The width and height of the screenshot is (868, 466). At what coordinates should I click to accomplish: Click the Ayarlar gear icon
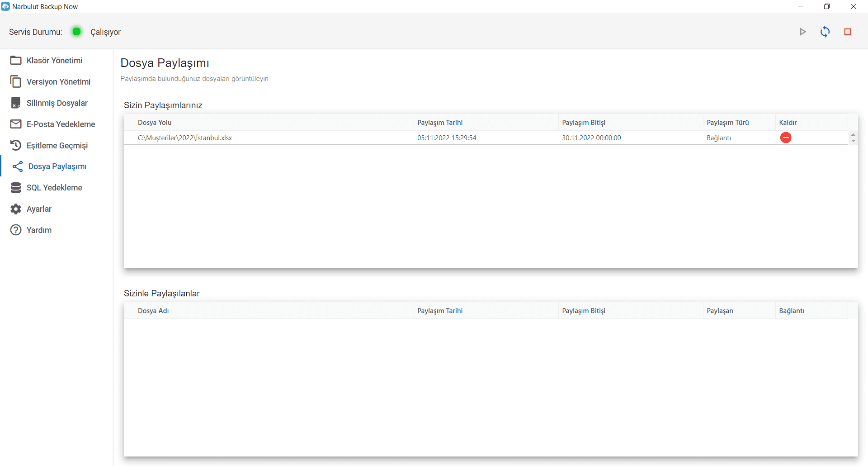click(x=16, y=209)
